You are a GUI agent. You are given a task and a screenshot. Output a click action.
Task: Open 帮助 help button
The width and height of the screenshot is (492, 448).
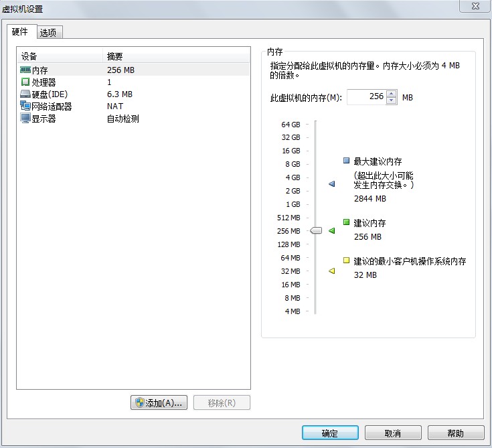click(456, 433)
